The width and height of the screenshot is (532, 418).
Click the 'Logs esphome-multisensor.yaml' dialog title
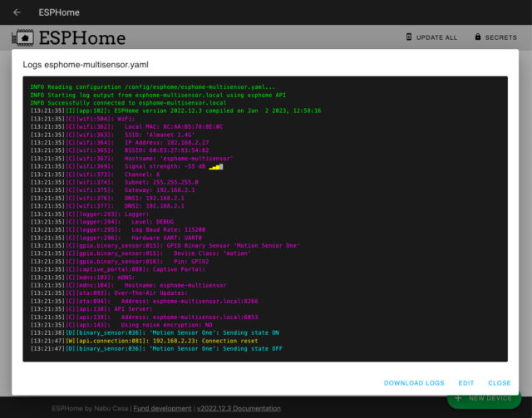point(86,65)
